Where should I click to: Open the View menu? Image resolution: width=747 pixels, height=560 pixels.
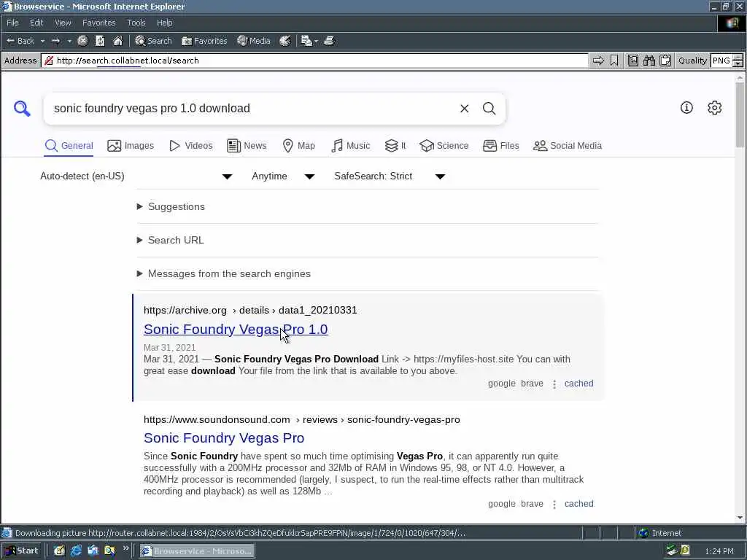[63, 23]
